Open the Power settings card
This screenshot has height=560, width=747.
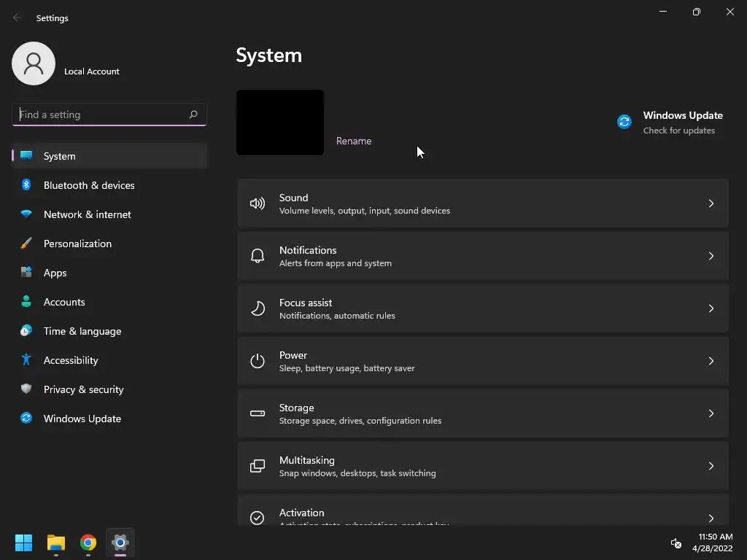click(x=483, y=360)
